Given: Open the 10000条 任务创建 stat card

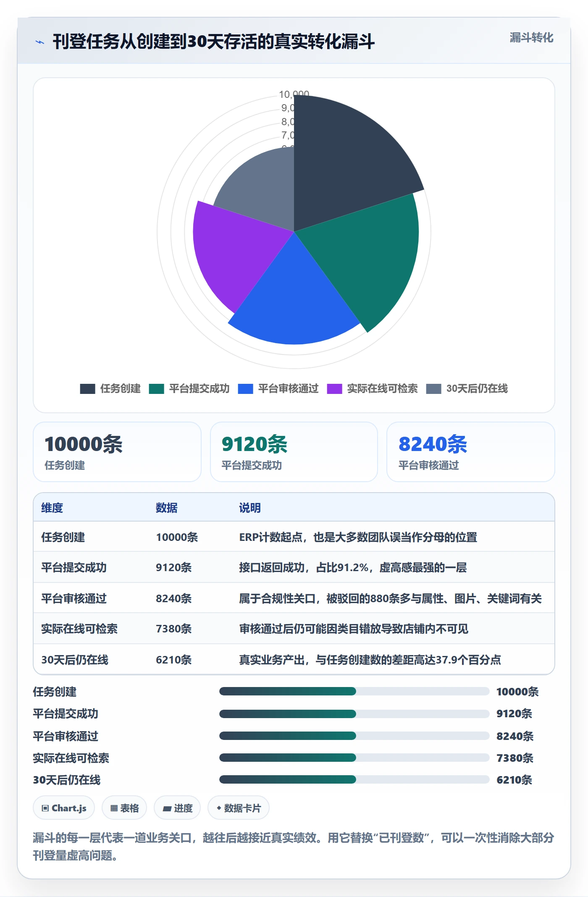Looking at the screenshot, I should [117, 452].
